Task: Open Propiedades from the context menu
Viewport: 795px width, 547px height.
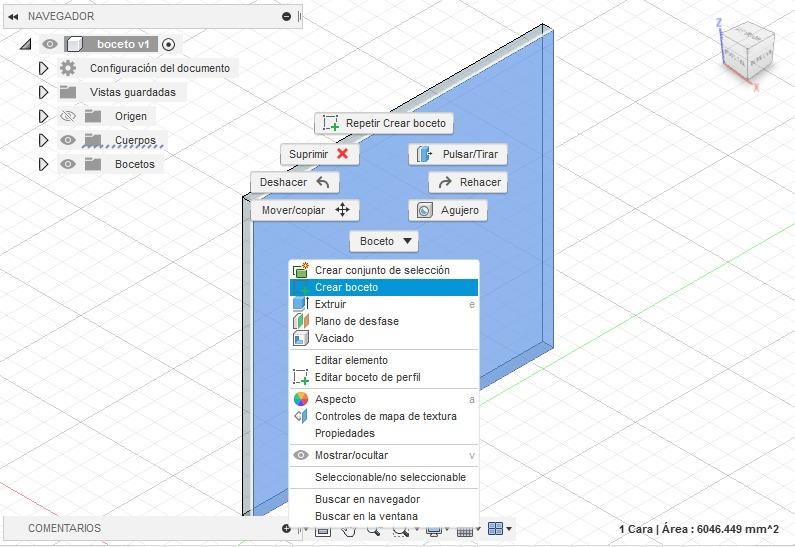Action: pos(384,433)
